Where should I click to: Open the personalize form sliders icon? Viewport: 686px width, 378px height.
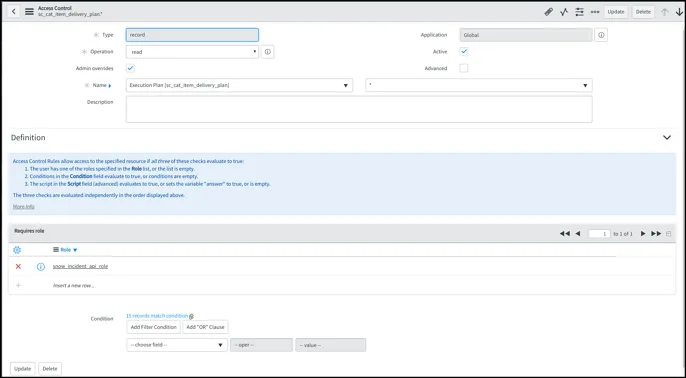tap(579, 12)
